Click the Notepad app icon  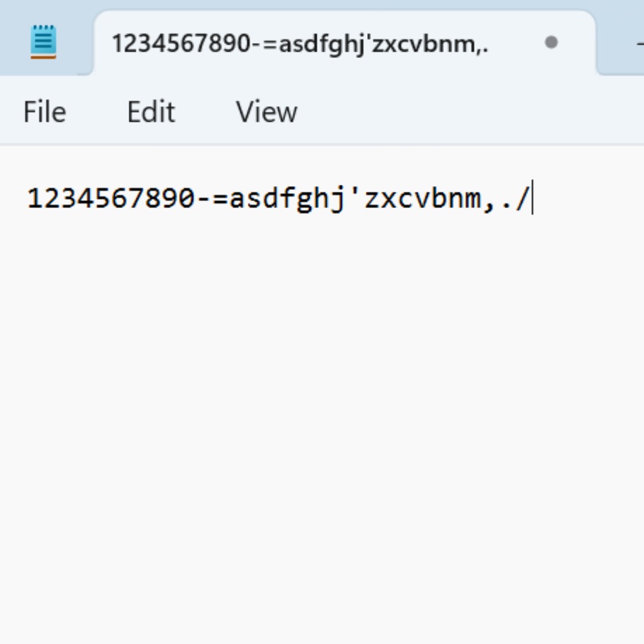pos(43,42)
